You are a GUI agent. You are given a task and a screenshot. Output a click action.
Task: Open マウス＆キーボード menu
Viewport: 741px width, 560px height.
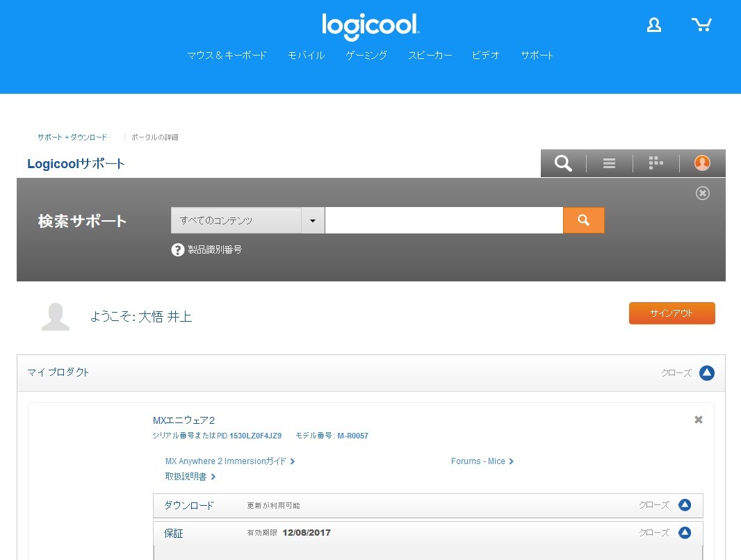pyautogui.click(x=227, y=56)
